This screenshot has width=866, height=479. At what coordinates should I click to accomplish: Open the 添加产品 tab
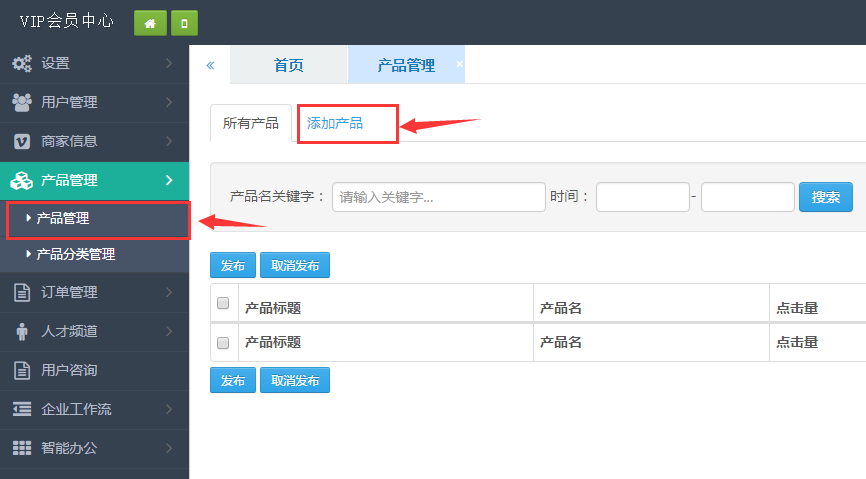tap(335, 124)
